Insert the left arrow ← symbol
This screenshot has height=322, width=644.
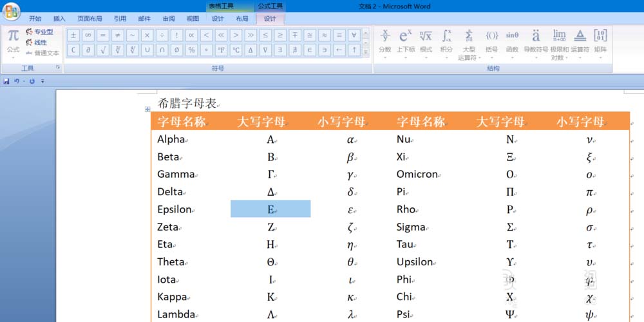click(339, 50)
